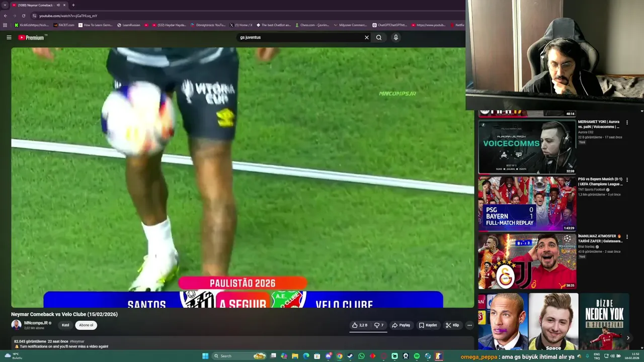Open How To Learn Gem bookmark

point(96,25)
